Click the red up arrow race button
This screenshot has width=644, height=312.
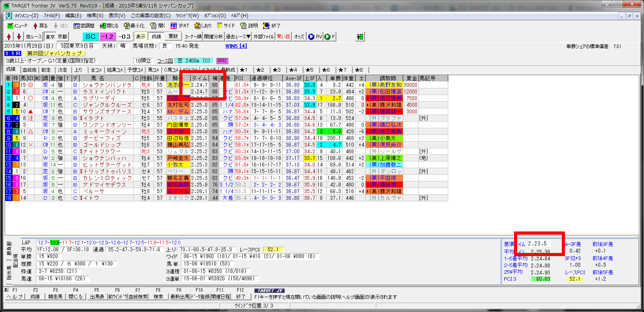(x=9, y=37)
